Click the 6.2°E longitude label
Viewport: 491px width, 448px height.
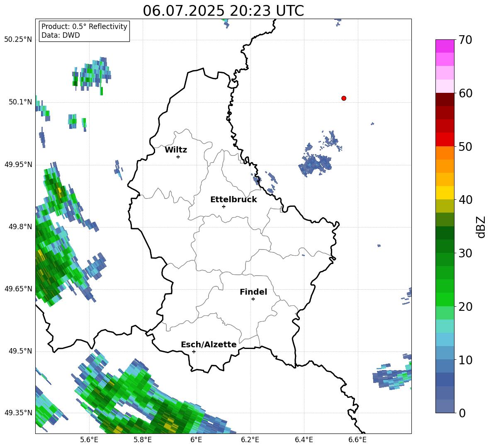click(250, 440)
